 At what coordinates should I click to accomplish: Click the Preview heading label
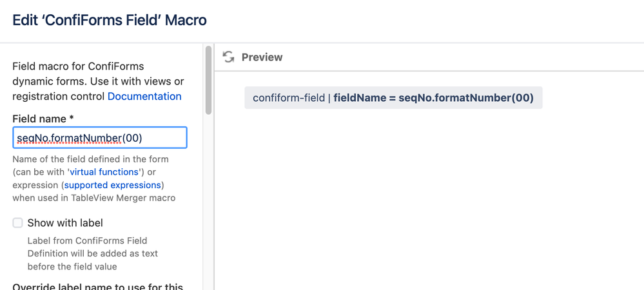pyautogui.click(x=262, y=57)
